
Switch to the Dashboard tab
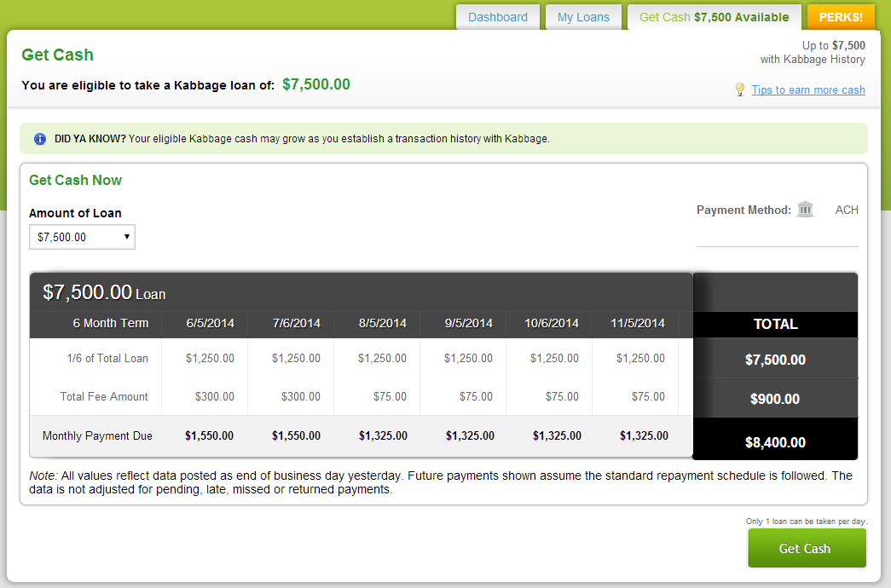point(498,17)
